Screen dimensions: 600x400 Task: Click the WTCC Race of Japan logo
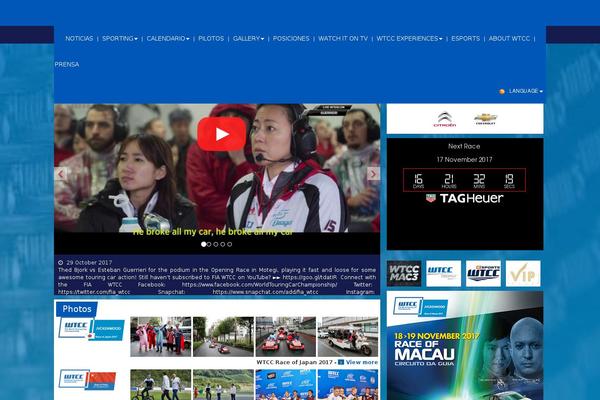click(x=91, y=329)
